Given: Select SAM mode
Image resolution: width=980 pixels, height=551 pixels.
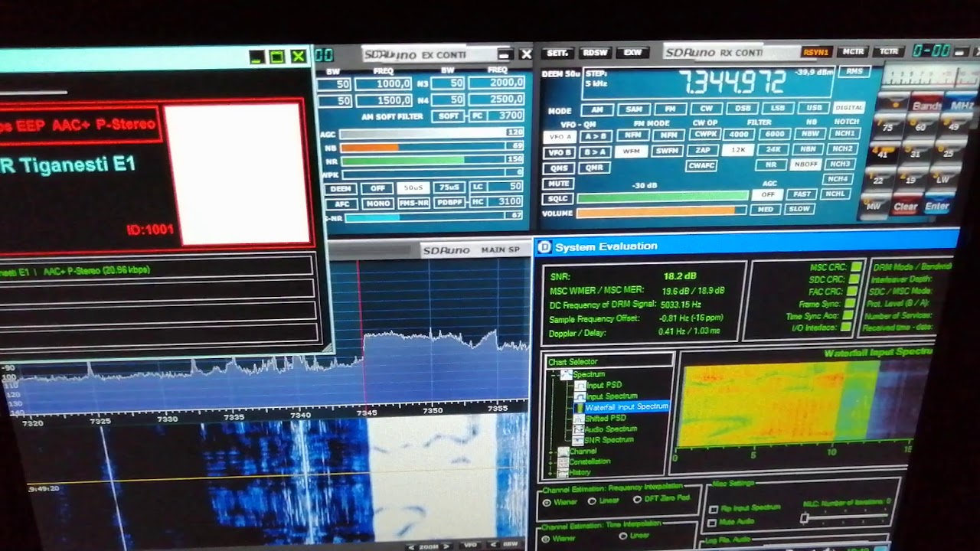Looking at the screenshot, I should [x=634, y=109].
